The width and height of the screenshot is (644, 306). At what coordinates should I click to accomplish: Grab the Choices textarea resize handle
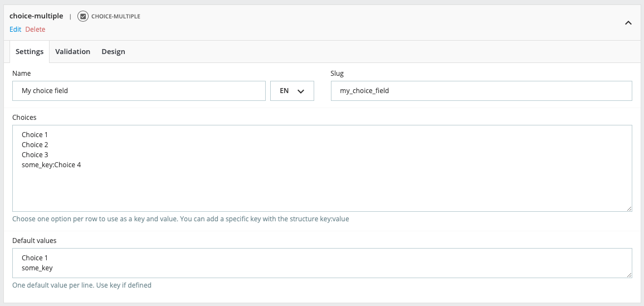click(x=629, y=208)
